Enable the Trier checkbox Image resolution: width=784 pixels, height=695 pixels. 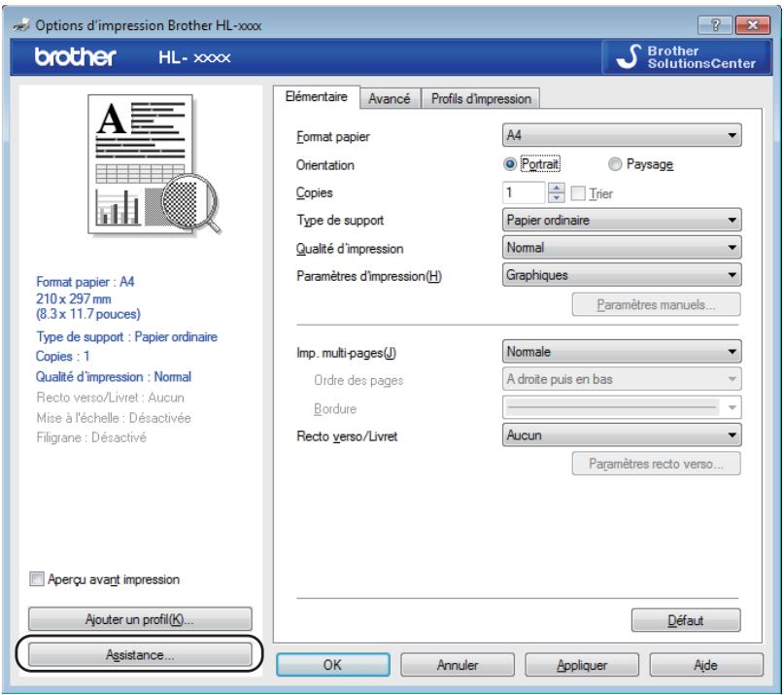click(x=578, y=193)
